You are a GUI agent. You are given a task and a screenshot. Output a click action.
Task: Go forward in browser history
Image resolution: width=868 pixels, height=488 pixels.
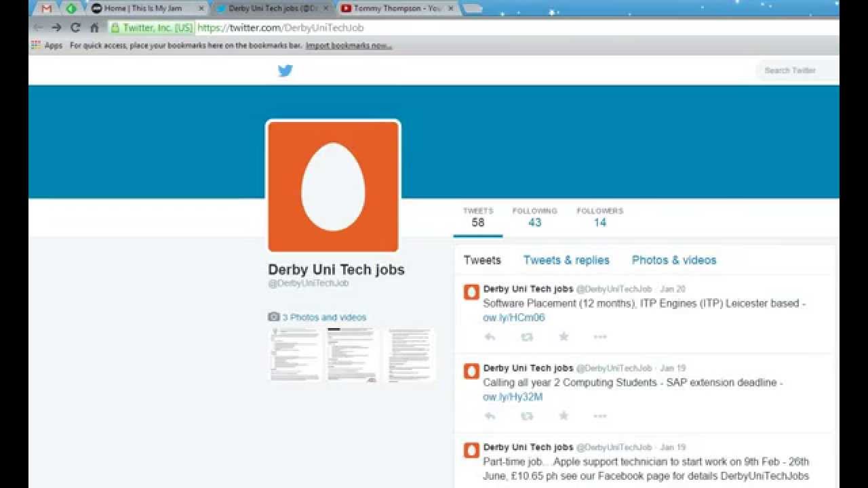[56, 28]
